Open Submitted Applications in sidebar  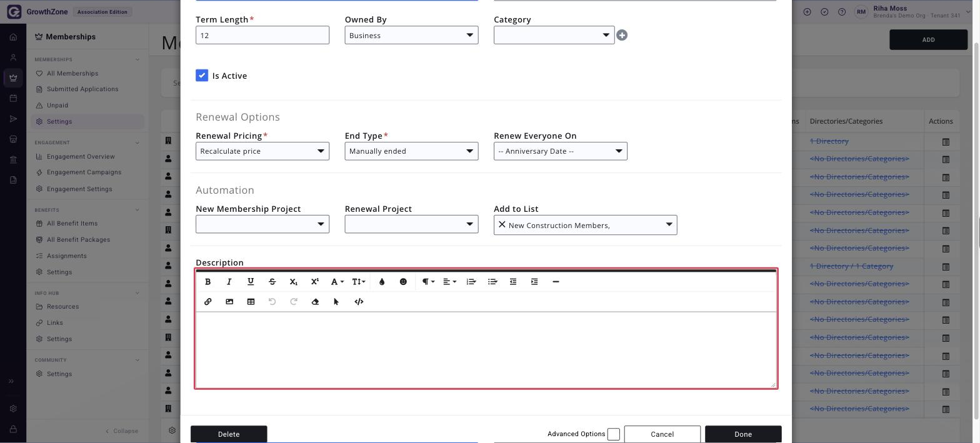(x=82, y=89)
